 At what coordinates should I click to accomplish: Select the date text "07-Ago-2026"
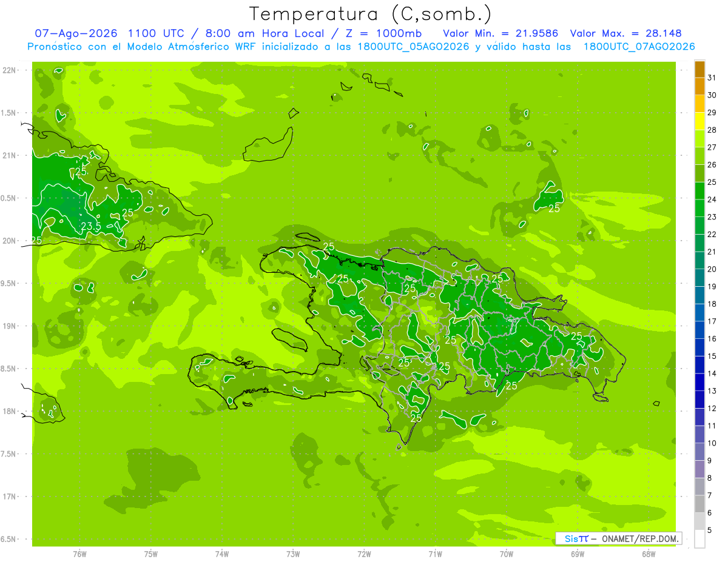pyautogui.click(x=76, y=33)
